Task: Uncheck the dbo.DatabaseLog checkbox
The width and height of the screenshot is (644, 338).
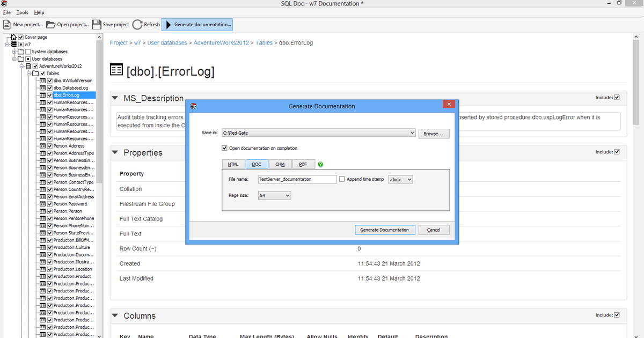Action: (49, 88)
